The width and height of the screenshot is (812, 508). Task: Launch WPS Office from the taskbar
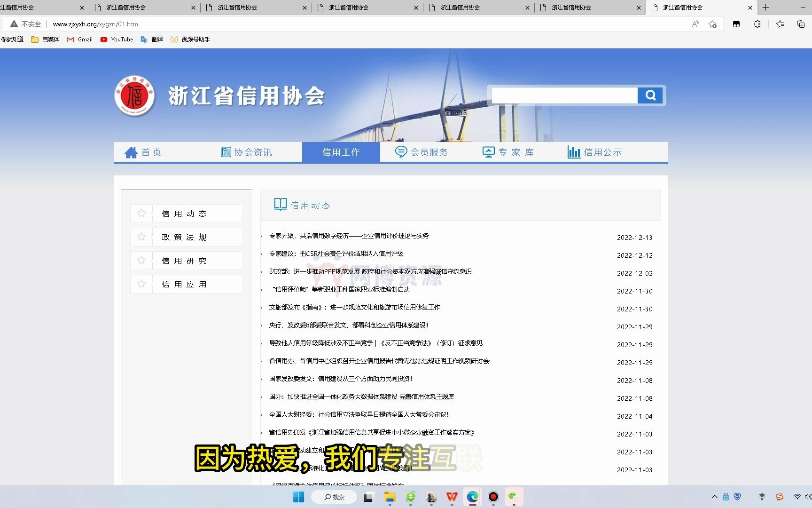point(452,497)
